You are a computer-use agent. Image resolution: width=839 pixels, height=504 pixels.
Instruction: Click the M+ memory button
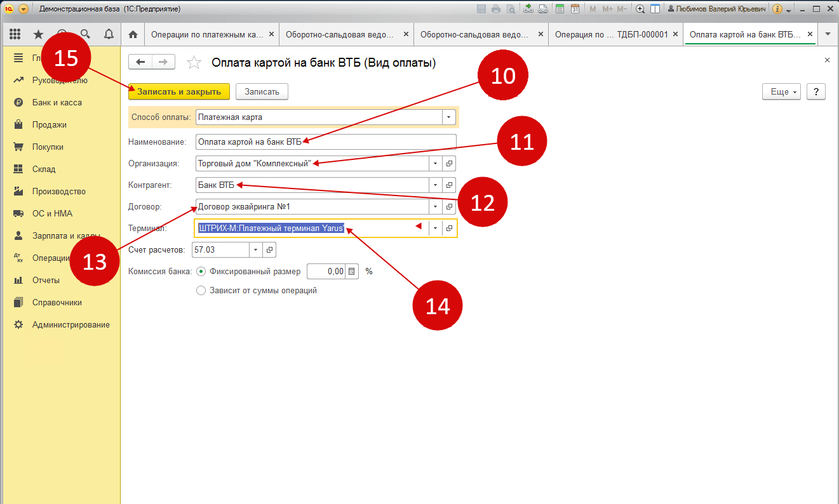click(x=607, y=9)
